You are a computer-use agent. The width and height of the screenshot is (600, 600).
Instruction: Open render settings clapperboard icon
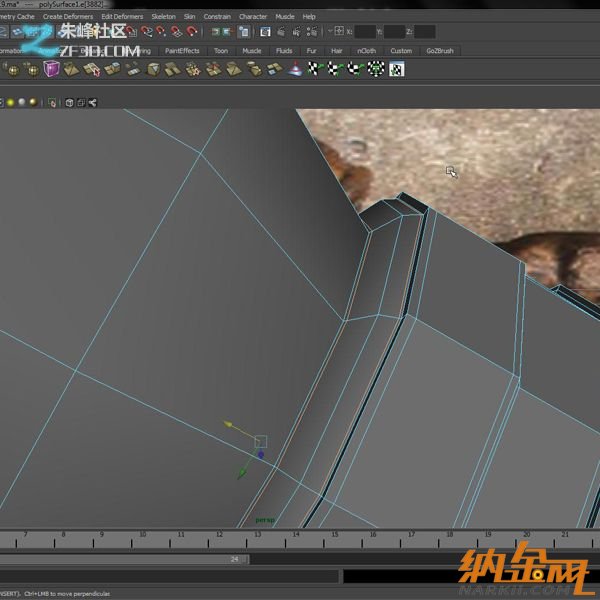(312, 31)
